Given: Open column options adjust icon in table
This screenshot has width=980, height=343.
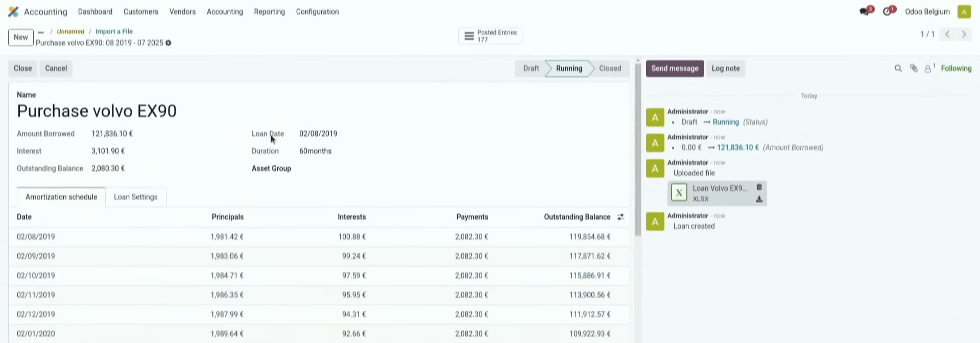Looking at the screenshot, I should (620, 217).
